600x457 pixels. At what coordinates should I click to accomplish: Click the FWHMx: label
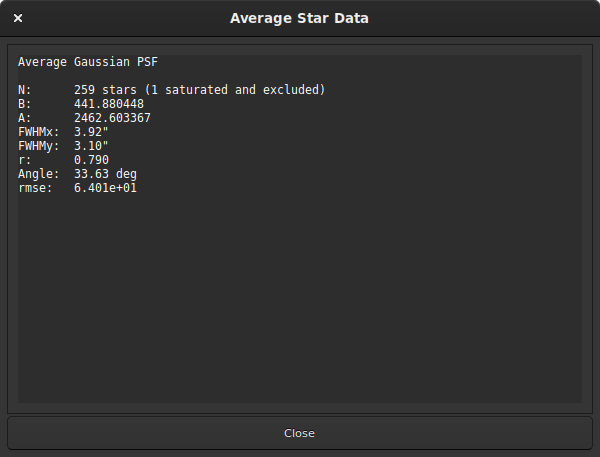coord(39,132)
